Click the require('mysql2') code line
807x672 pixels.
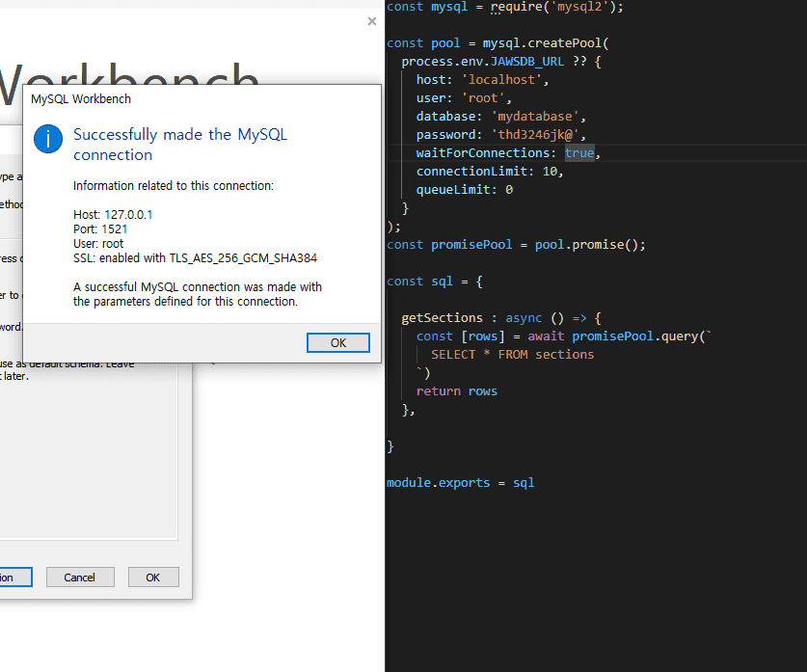pyautogui.click(x=505, y=7)
